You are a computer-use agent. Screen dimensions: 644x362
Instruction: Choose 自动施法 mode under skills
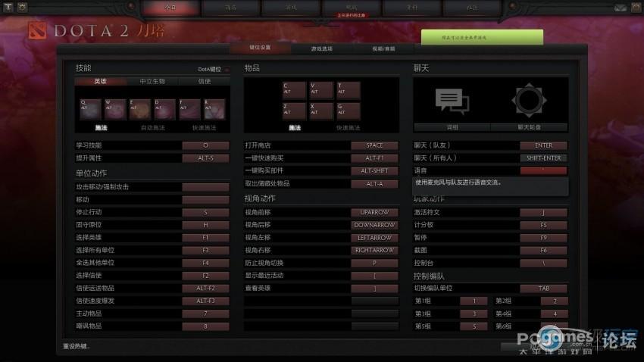[x=152, y=128]
